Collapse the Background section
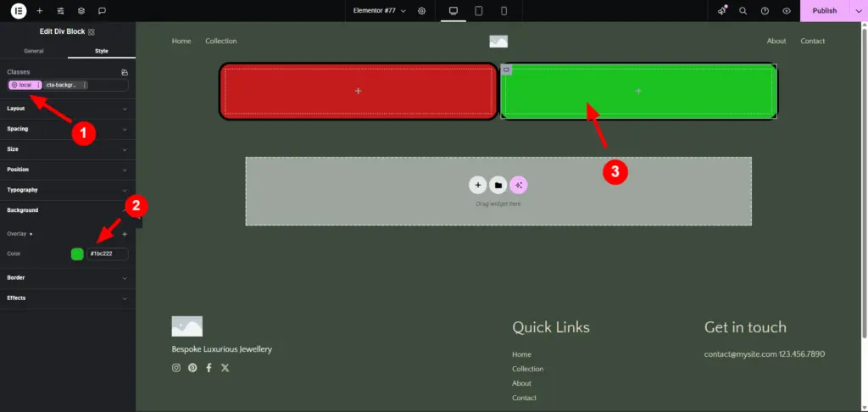The image size is (868, 412). tap(68, 210)
